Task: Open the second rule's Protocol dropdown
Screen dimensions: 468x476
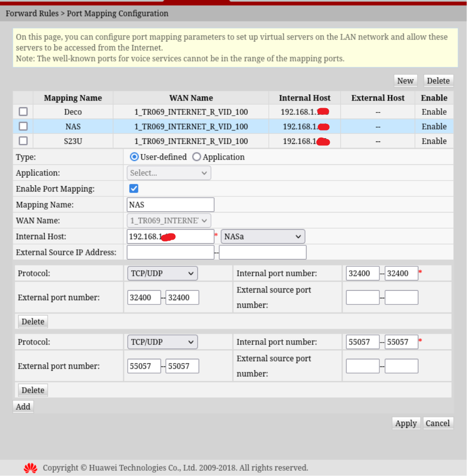Action: (162, 342)
